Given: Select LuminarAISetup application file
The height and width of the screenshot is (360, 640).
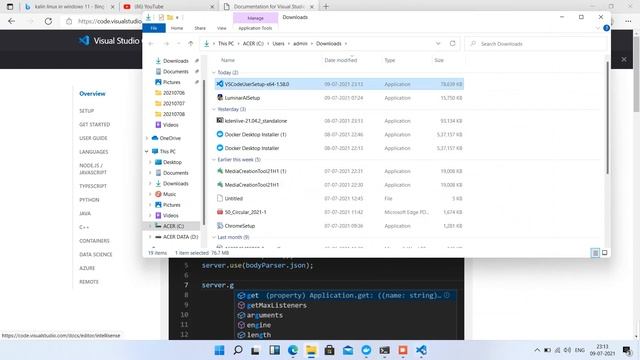Looking at the screenshot, I should click(339, 98).
